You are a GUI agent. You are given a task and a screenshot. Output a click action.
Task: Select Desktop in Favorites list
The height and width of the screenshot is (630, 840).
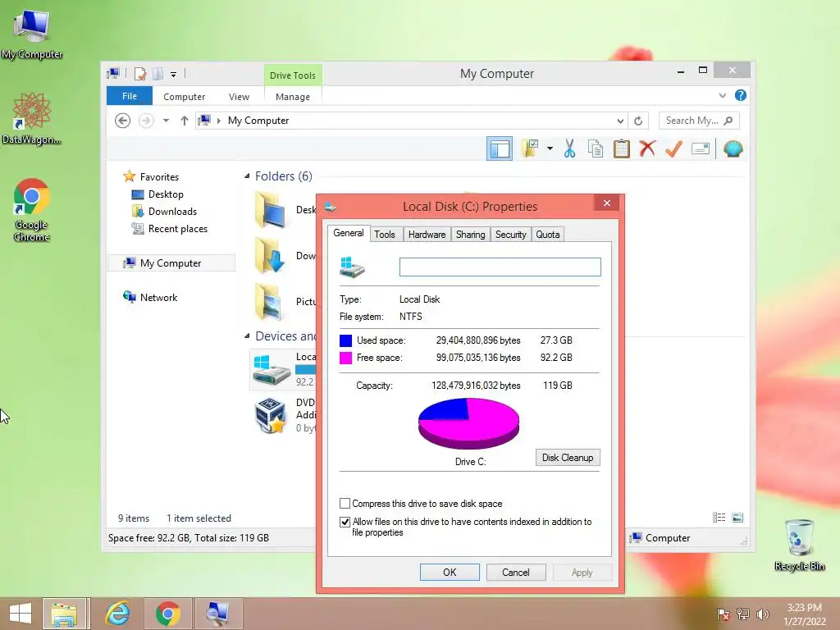pyautogui.click(x=166, y=194)
